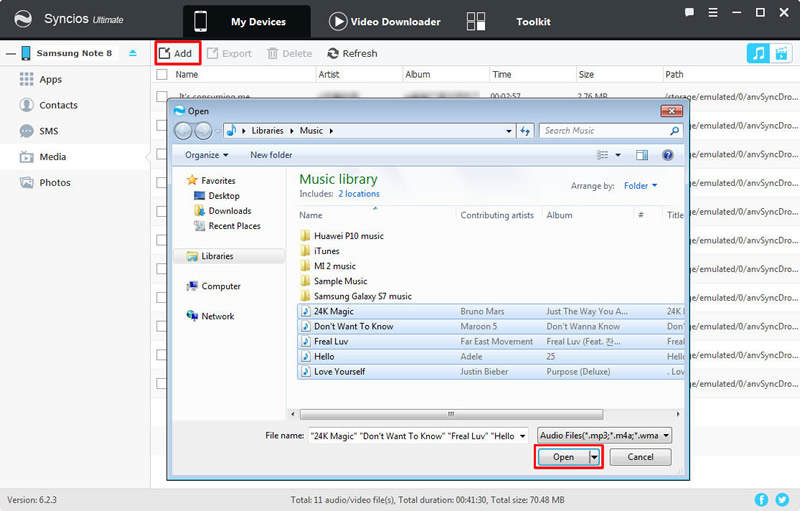Expand the view options dropdown arrow
Screen dimensions: 800x511
[x=618, y=155]
